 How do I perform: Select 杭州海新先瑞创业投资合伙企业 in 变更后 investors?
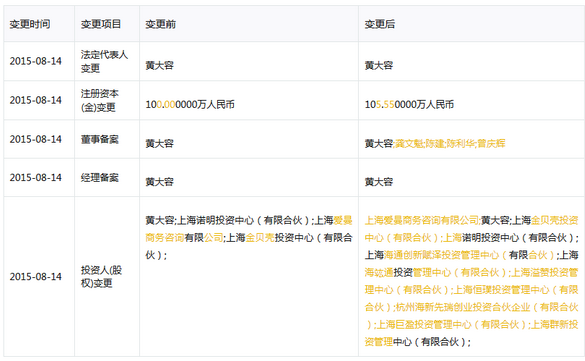pyautogui.click(x=463, y=307)
